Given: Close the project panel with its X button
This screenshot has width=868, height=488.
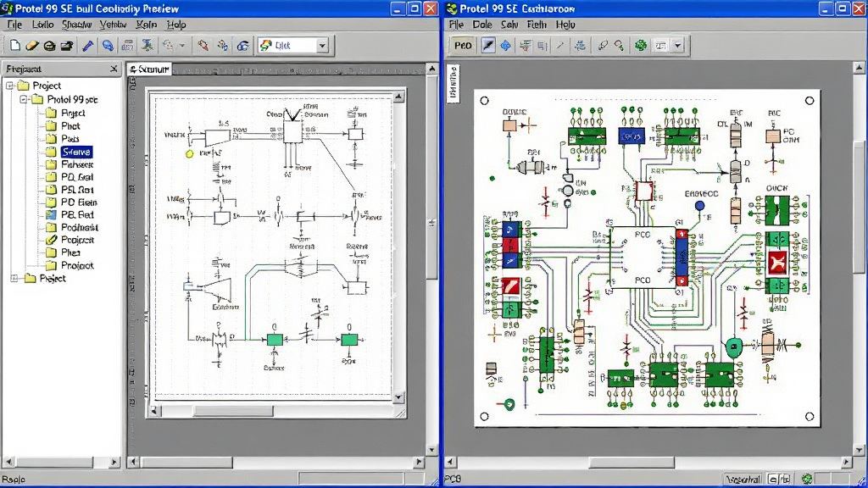Looking at the screenshot, I should pyautogui.click(x=114, y=69).
